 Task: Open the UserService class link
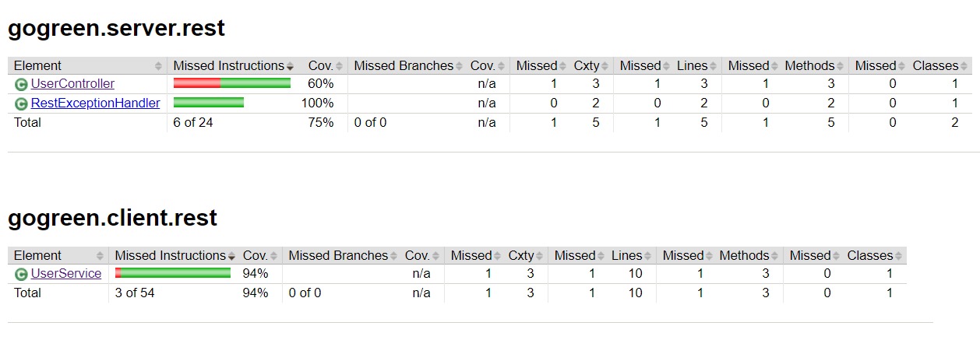[x=65, y=274]
